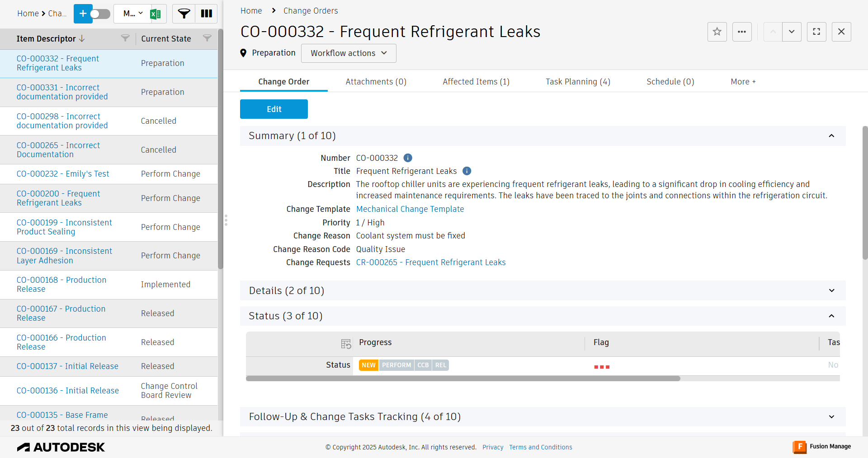Open the Task Planning tab
The image size is (868, 458).
click(x=578, y=82)
